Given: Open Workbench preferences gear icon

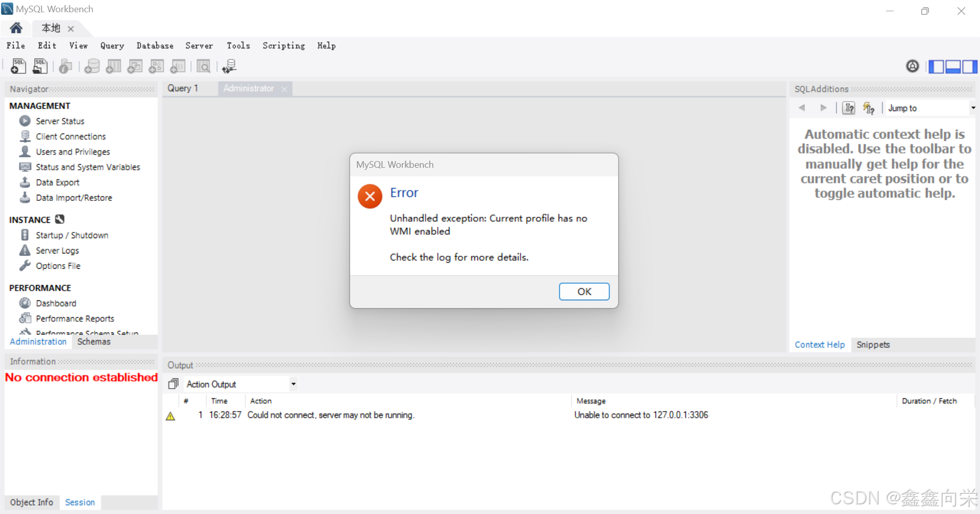Looking at the screenshot, I should tap(913, 66).
